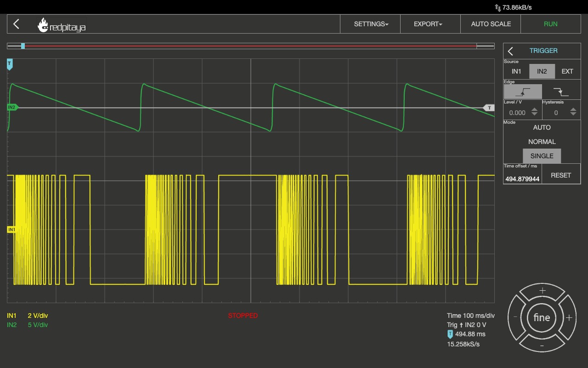
Task: Open the SETTINGS dropdown menu
Action: pos(371,24)
